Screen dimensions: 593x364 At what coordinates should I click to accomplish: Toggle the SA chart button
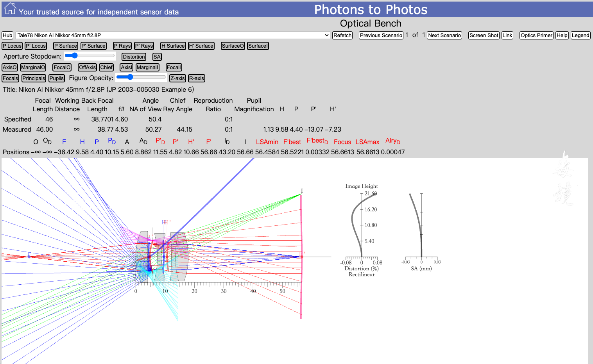(157, 57)
